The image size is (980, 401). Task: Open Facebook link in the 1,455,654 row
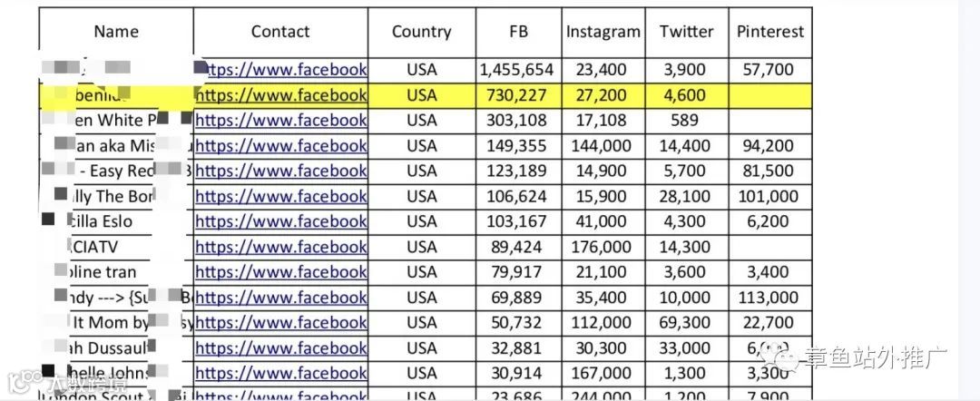pyautogui.click(x=281, y=69)
